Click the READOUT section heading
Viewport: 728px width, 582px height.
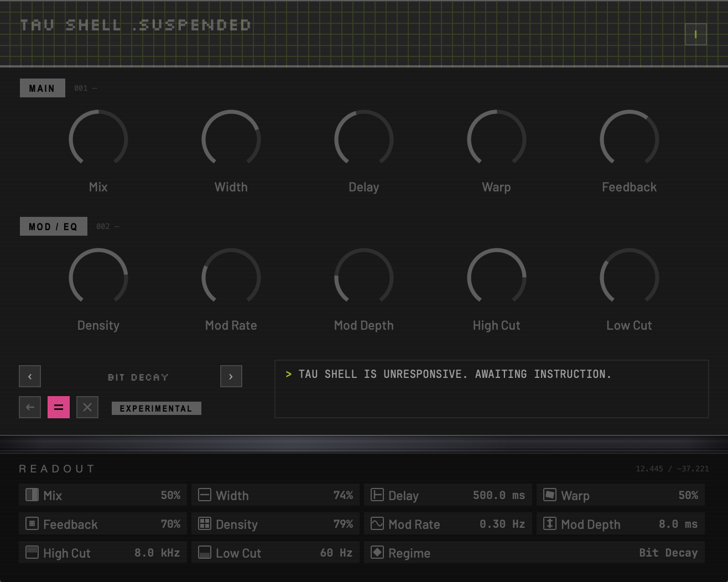pos(57,469)
